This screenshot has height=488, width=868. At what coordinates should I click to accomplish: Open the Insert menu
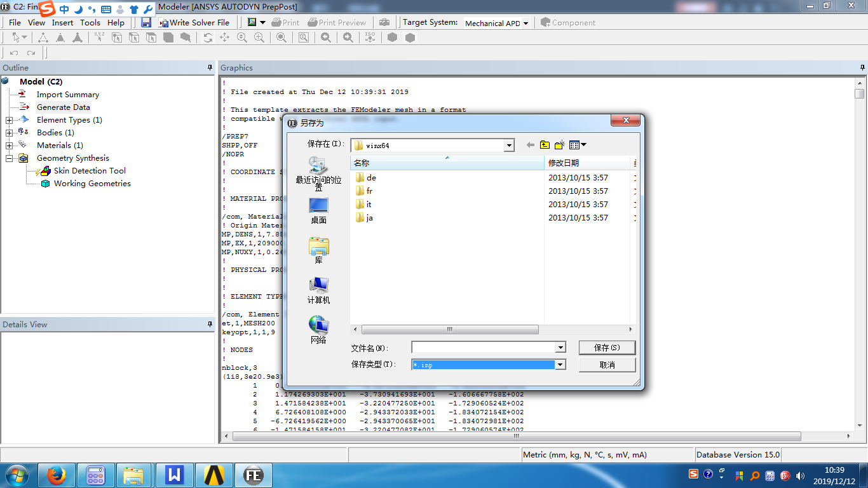62,22
